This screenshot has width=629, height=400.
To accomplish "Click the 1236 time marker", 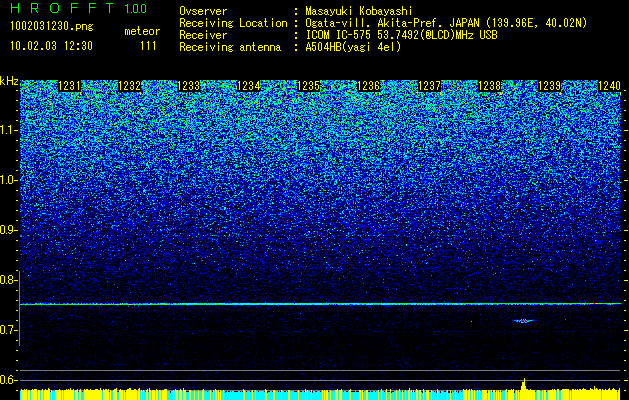I will 369,86.
